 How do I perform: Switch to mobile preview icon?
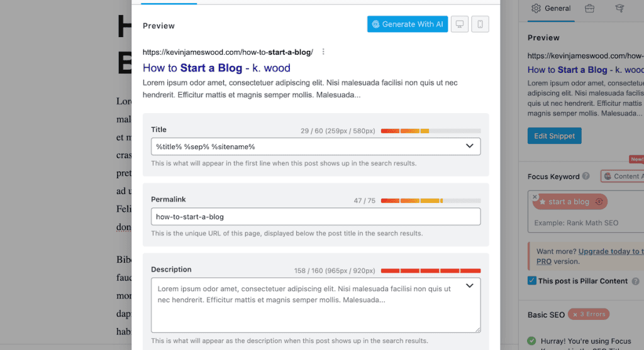(480, 25)
